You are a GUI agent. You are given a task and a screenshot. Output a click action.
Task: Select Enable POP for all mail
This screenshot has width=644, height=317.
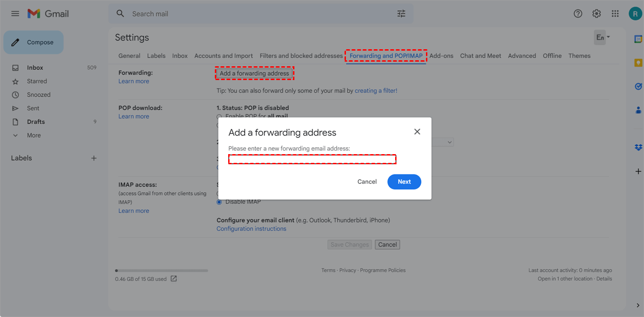[219, 117]
